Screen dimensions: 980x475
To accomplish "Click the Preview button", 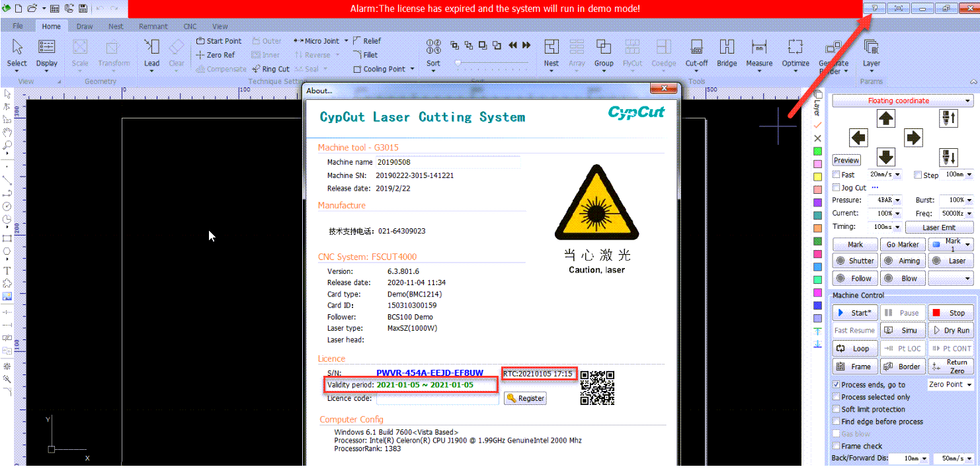I will tap(846, 160).
